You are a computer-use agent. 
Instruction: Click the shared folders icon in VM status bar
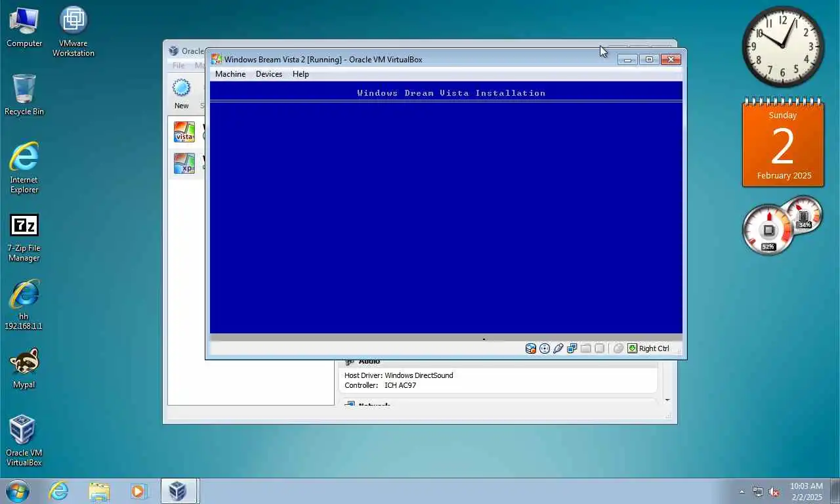586,348
